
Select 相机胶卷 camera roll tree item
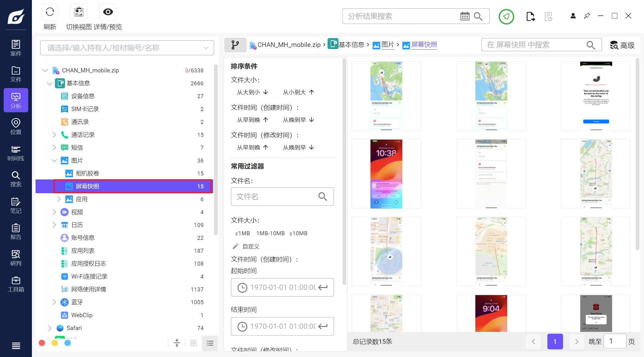[87, 173]
